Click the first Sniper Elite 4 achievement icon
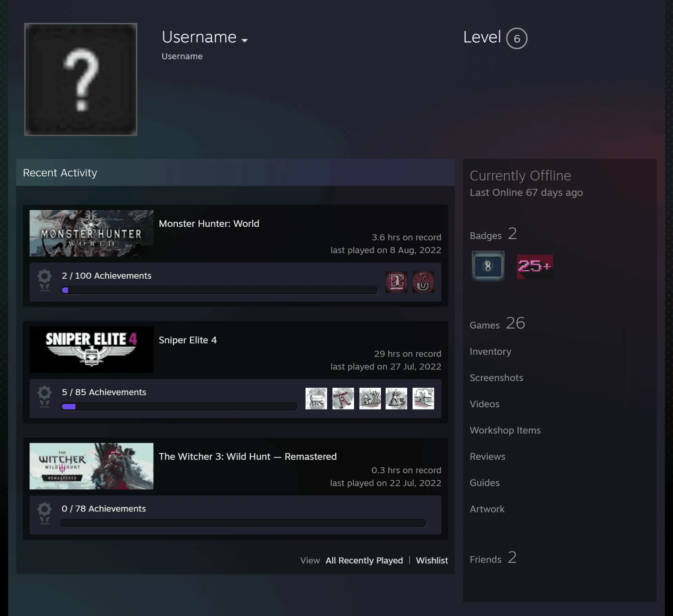The image size is (673, 616). 316,398
